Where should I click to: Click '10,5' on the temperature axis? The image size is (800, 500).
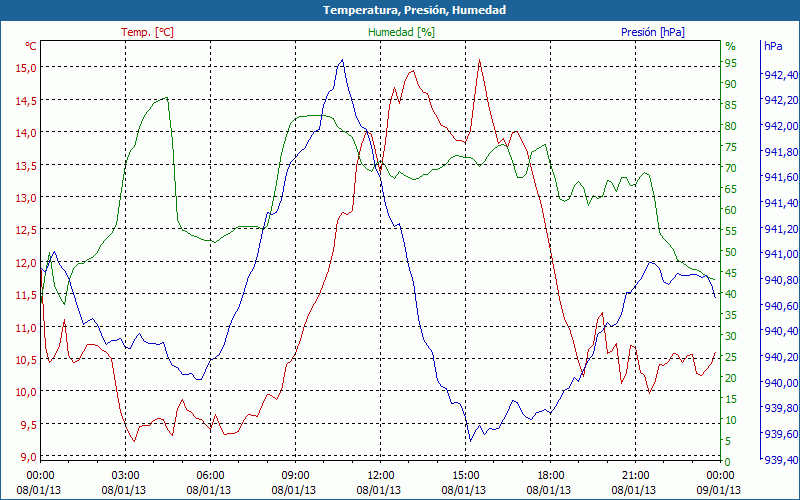tap(27, 360)
